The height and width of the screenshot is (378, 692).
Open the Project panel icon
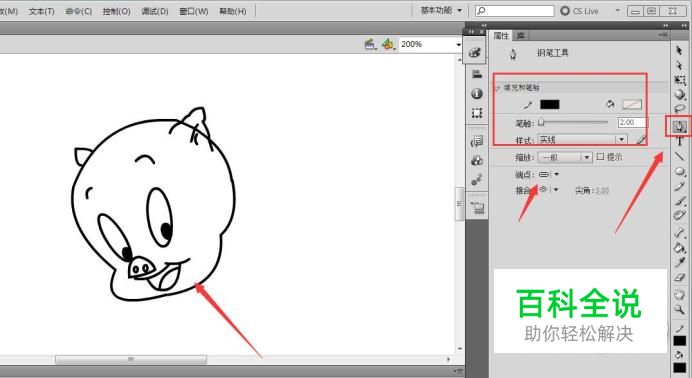coord(477,207)
